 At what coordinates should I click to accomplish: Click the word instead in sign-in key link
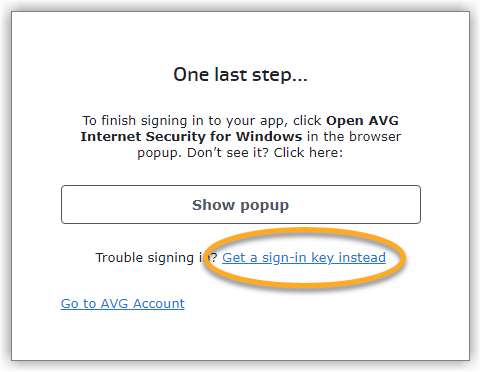tap(362, 257)
